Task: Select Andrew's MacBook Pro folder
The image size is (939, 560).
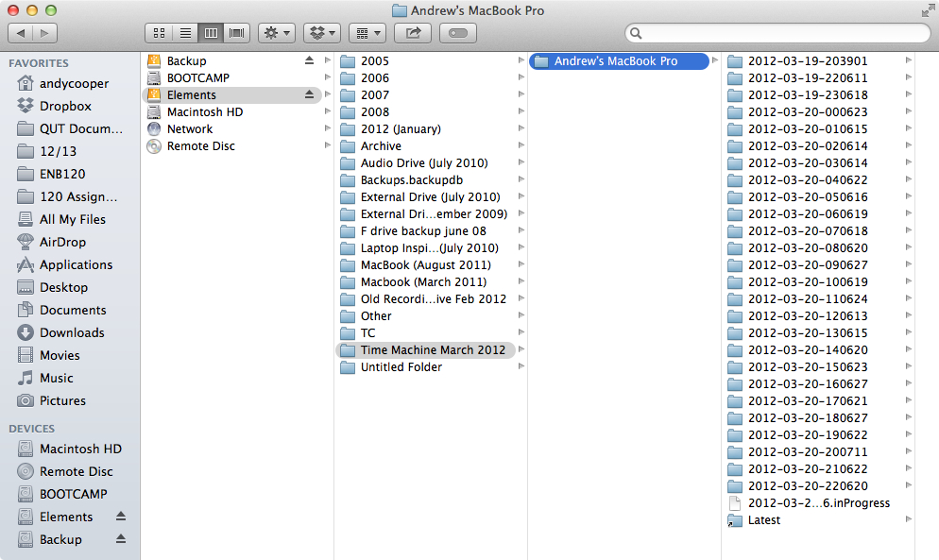Action: [x=619, y=61]
